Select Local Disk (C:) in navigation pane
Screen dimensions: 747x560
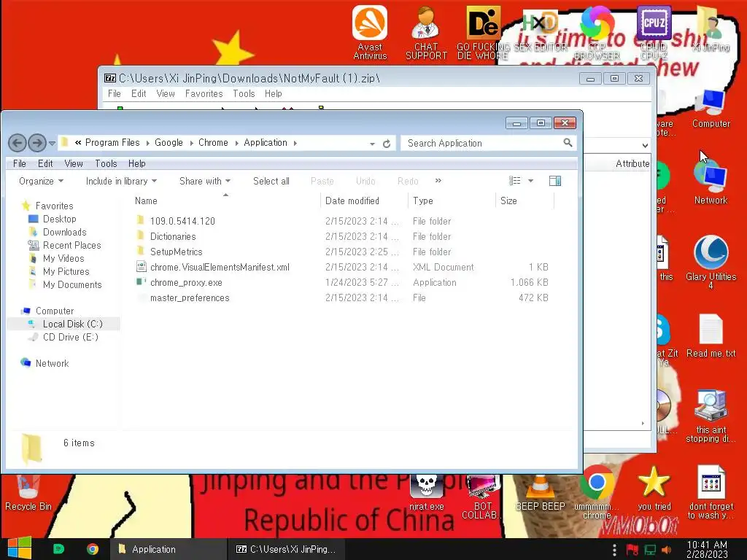click(x=72, y=324)
